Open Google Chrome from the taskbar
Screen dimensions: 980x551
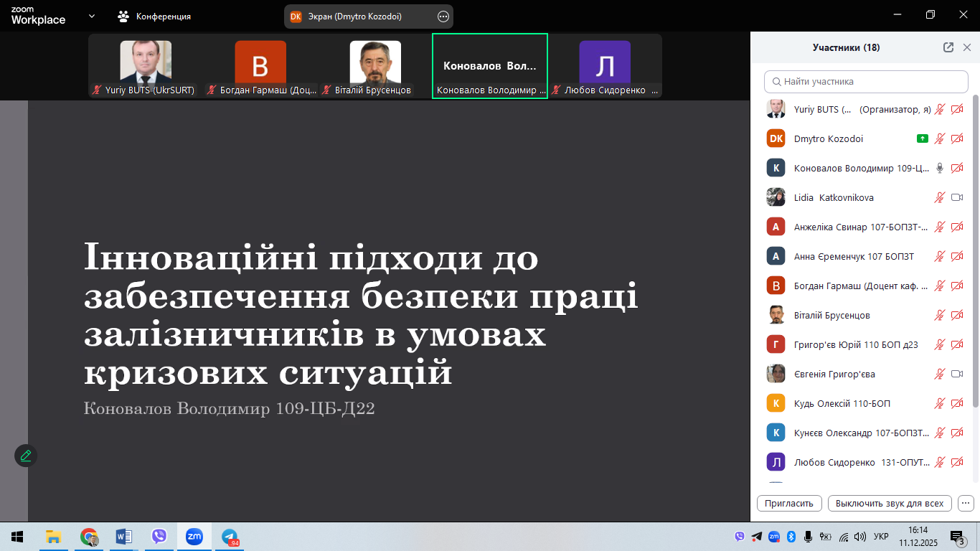tap(89, 537)
